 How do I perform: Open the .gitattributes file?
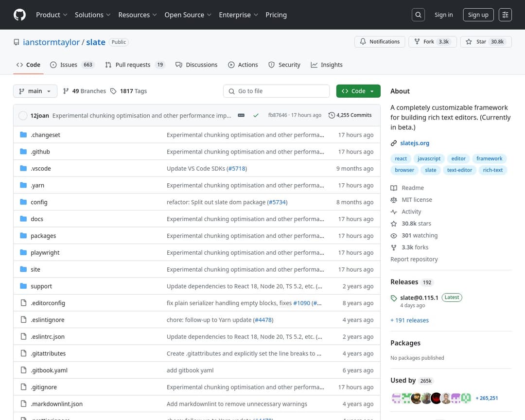(48, 353)
